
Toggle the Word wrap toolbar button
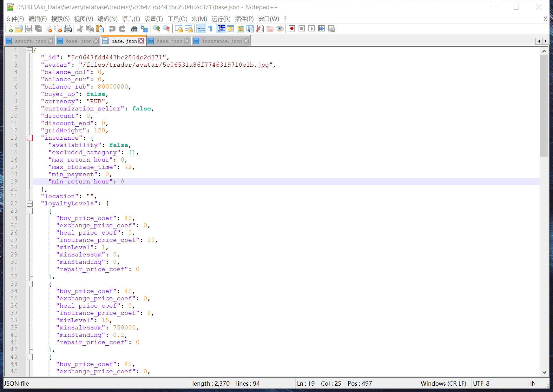[201, 29]
